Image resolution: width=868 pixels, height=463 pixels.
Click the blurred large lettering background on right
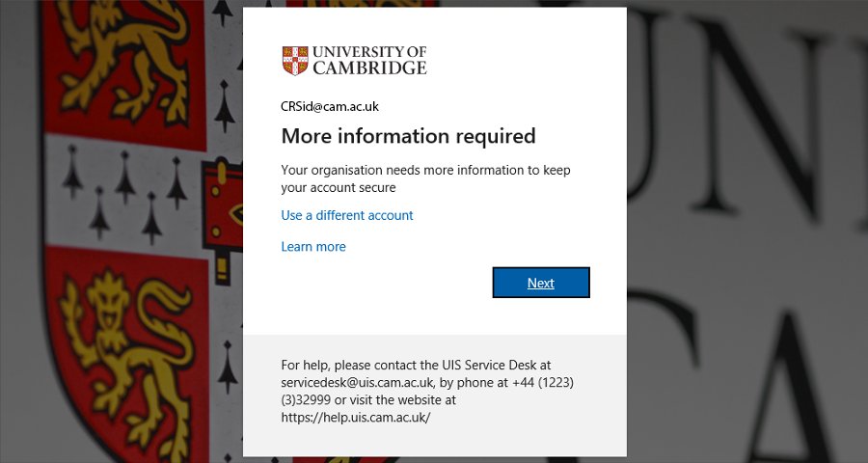[x=747, y=231]
